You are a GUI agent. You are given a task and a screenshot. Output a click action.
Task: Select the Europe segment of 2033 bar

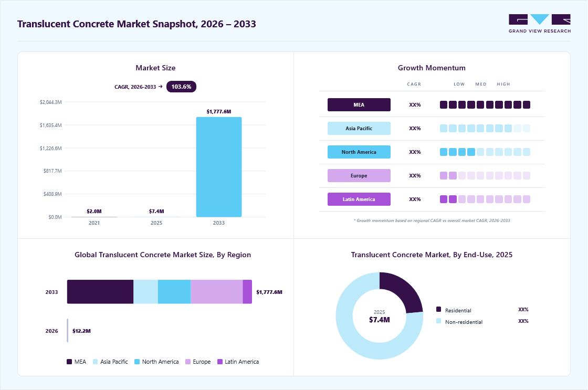217,292
